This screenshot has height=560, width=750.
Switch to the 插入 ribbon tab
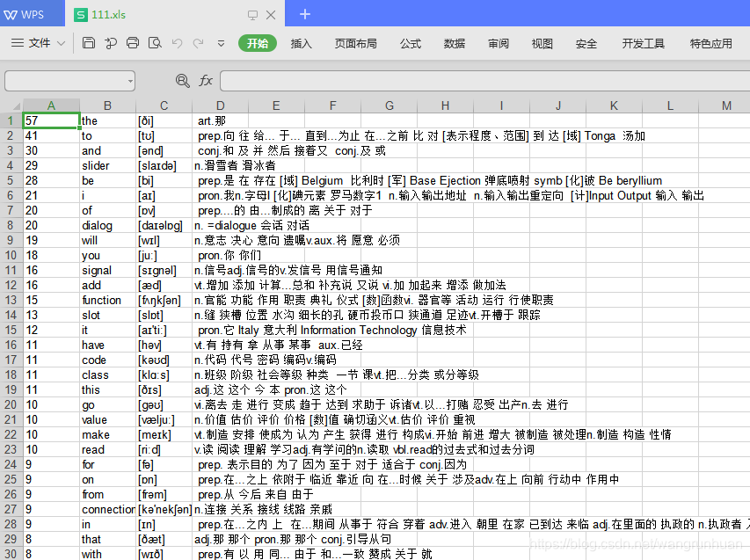coord(301,44)
